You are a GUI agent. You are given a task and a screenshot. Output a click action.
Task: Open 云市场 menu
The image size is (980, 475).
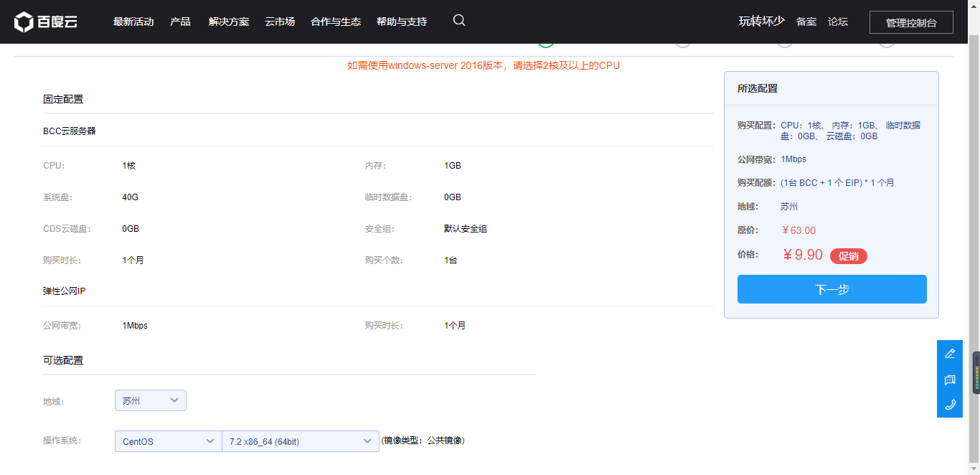pos(280,22)
